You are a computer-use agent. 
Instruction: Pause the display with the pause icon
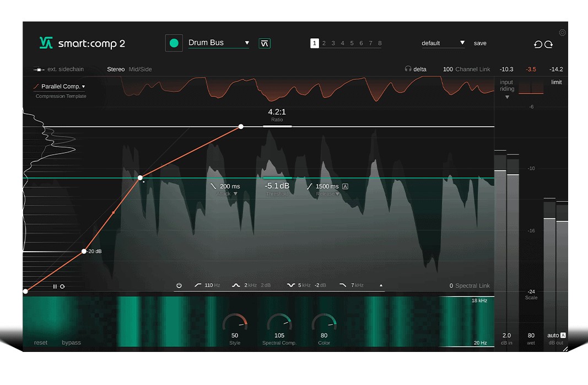pos(55,286)
